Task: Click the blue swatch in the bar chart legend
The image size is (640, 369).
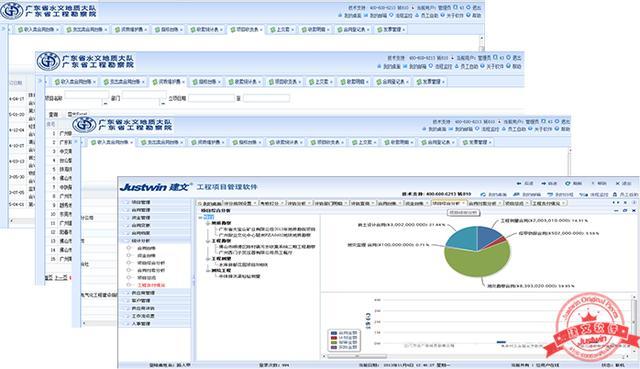Action: (x=334, y=333)
